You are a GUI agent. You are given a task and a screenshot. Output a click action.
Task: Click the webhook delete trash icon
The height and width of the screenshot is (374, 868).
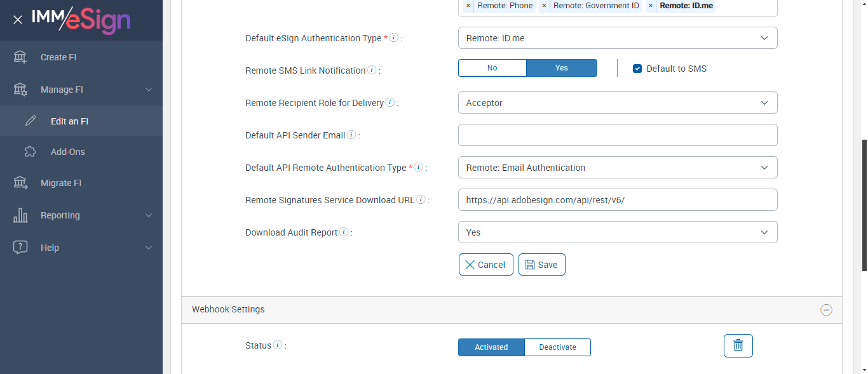coord(738,345)
